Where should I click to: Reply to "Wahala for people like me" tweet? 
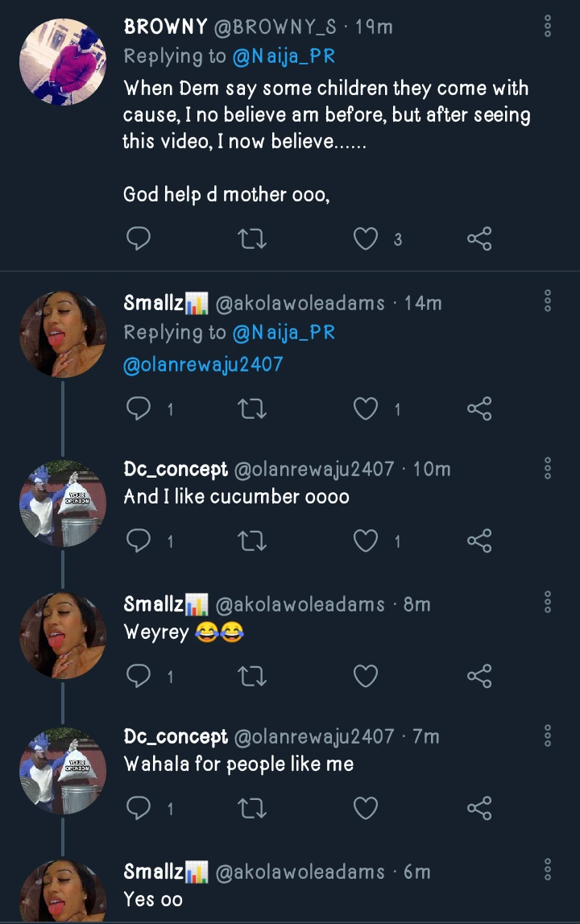click(x=139, y=808)
